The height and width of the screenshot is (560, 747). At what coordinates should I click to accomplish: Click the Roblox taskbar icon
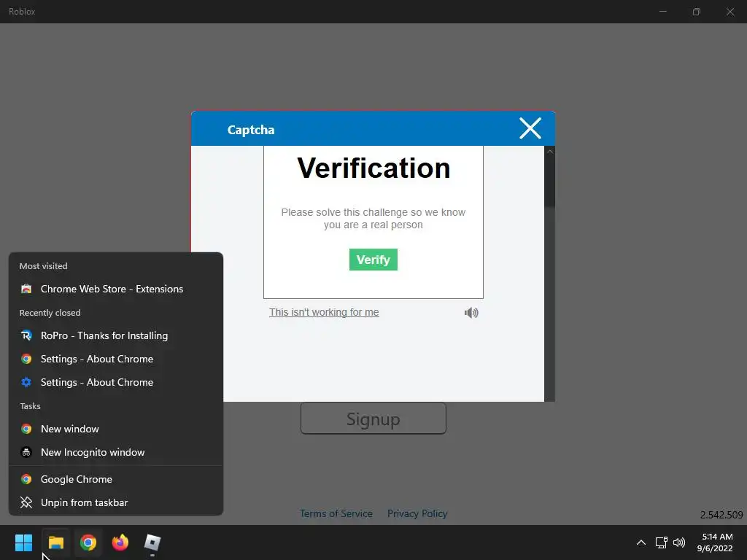click(x=152, y=542)
